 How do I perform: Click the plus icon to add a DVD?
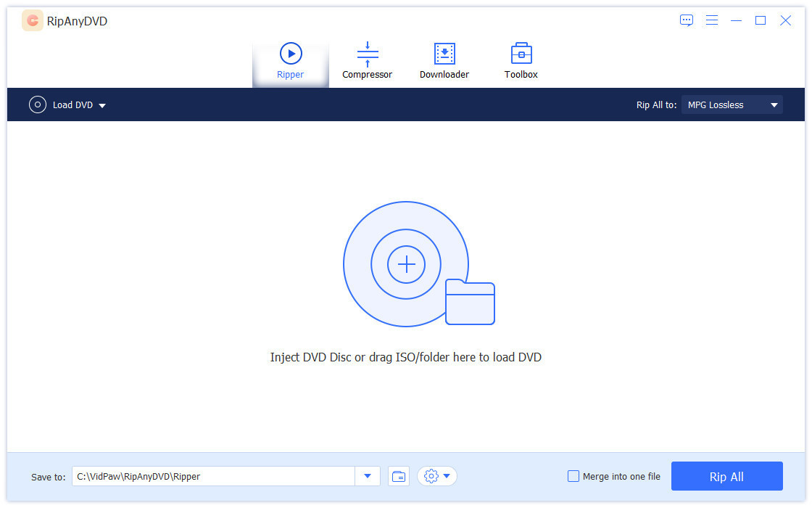click(x=406, y=264)
